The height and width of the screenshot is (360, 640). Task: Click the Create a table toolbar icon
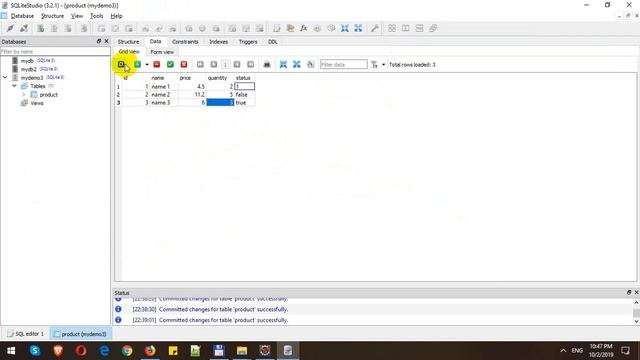(101, 28)
